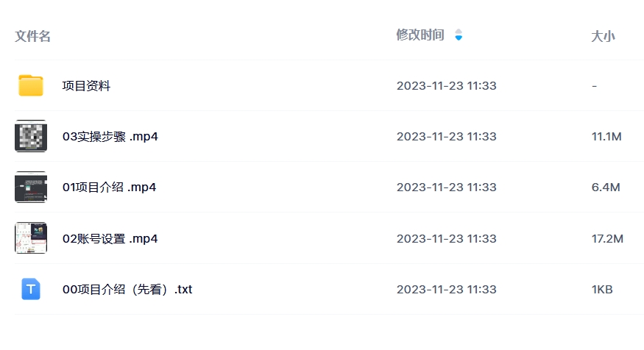Open the 项目资料 folder name
Screen dimensions: 644x350
coord(86,86)
